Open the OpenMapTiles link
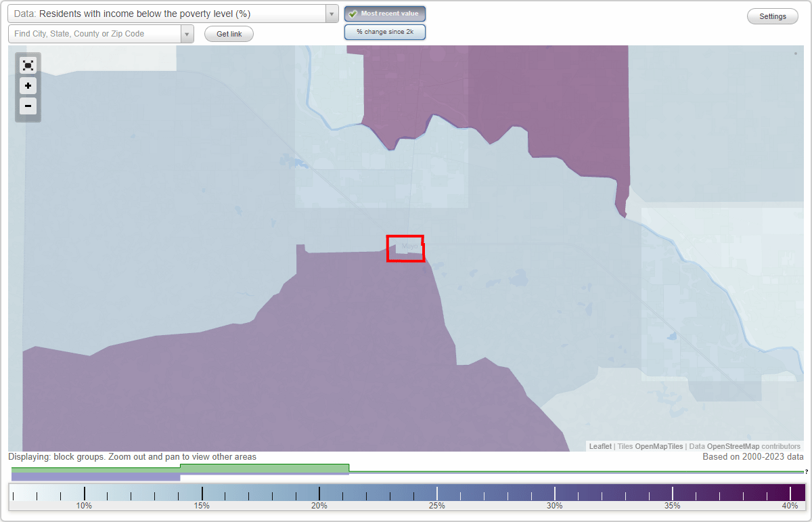812x522 pixels. 658,446
